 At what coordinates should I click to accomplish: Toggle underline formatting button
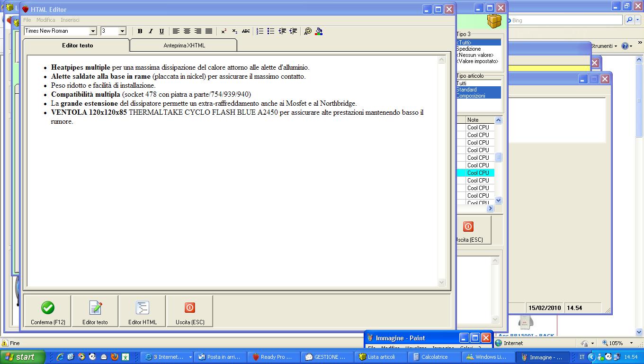tap(161, 31)
